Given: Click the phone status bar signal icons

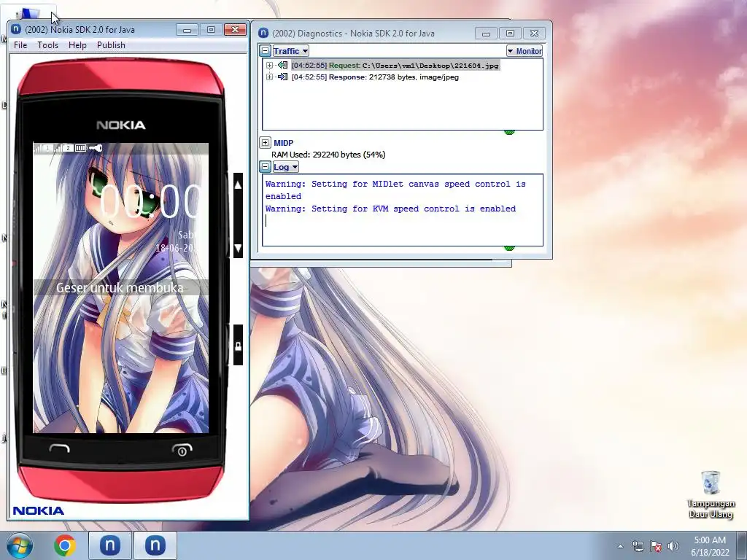Looking at the screenshot, I should [49, 148].
